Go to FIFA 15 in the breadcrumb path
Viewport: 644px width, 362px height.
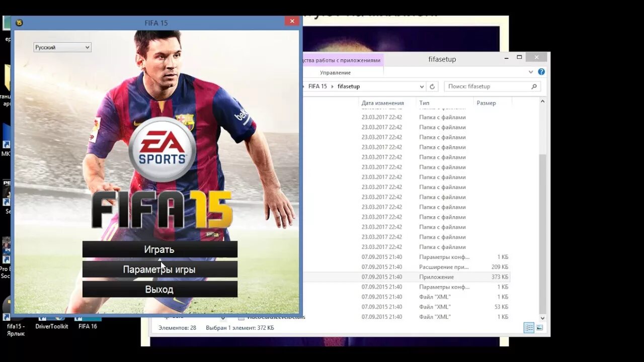point(317,86)
